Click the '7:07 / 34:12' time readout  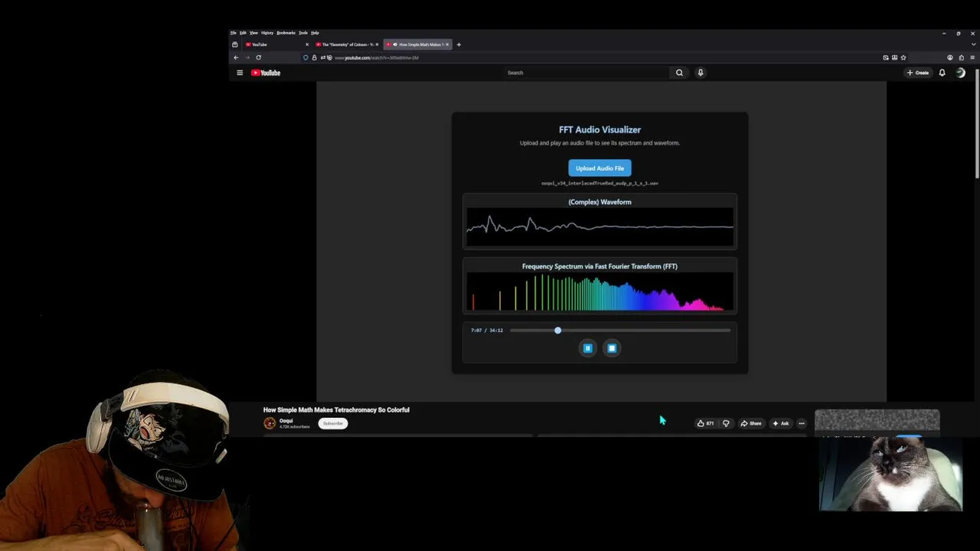click(x=487, y=330)
